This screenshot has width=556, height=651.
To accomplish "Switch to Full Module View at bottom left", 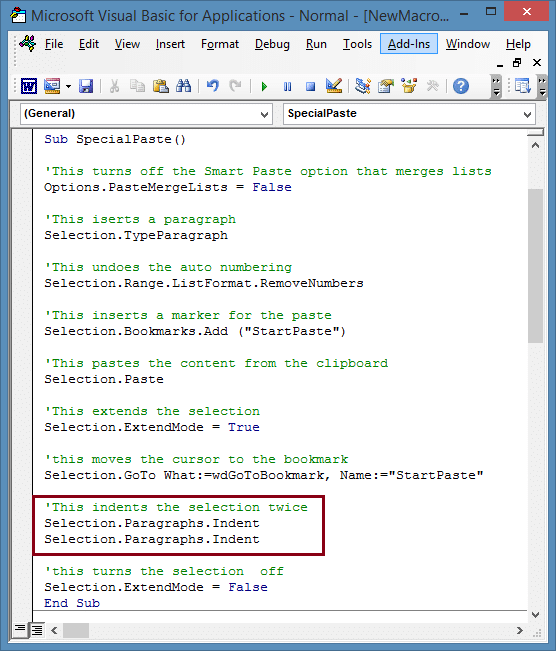I will coord(37,630).
